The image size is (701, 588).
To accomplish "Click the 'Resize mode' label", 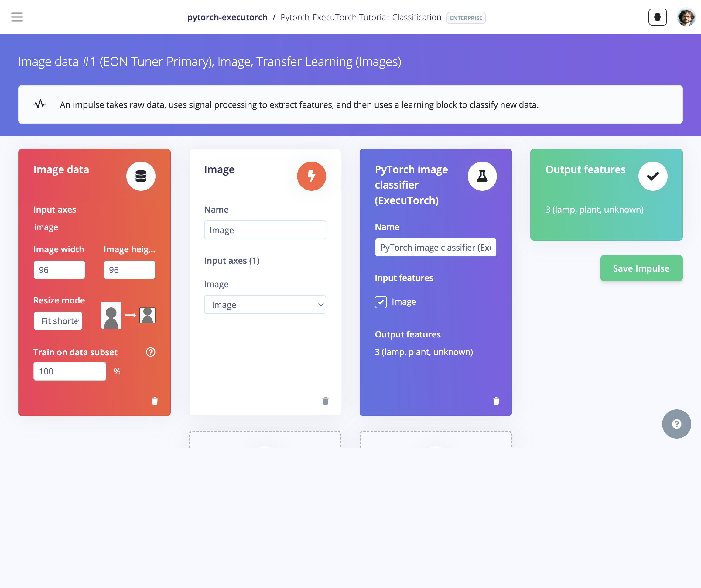I will click(59, 300).
